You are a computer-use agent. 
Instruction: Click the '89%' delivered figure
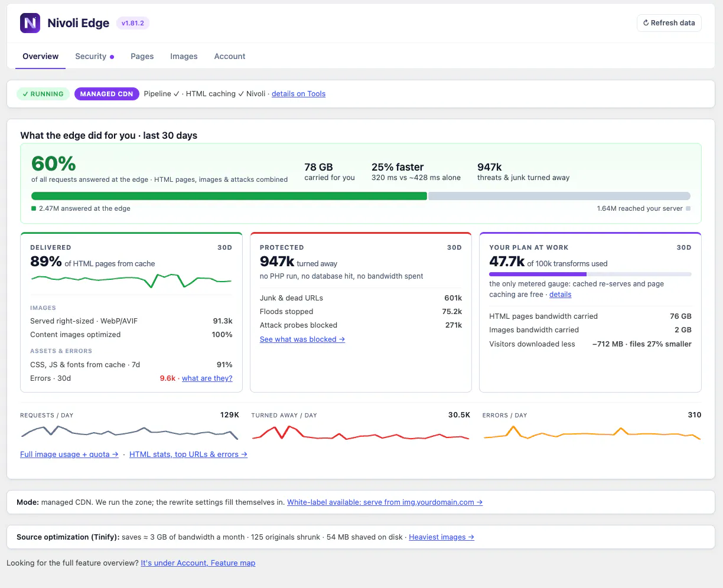click(46, 262)
